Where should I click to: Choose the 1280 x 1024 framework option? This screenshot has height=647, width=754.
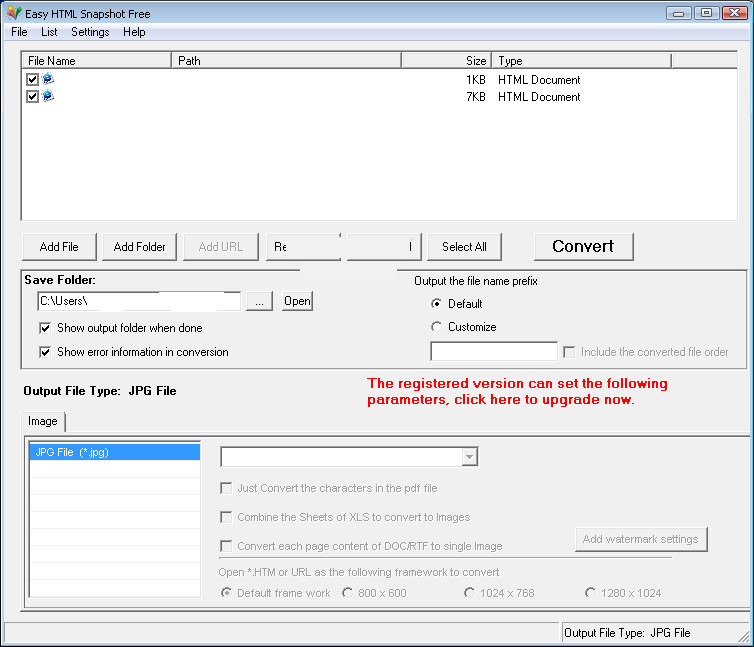pos(591,593)
